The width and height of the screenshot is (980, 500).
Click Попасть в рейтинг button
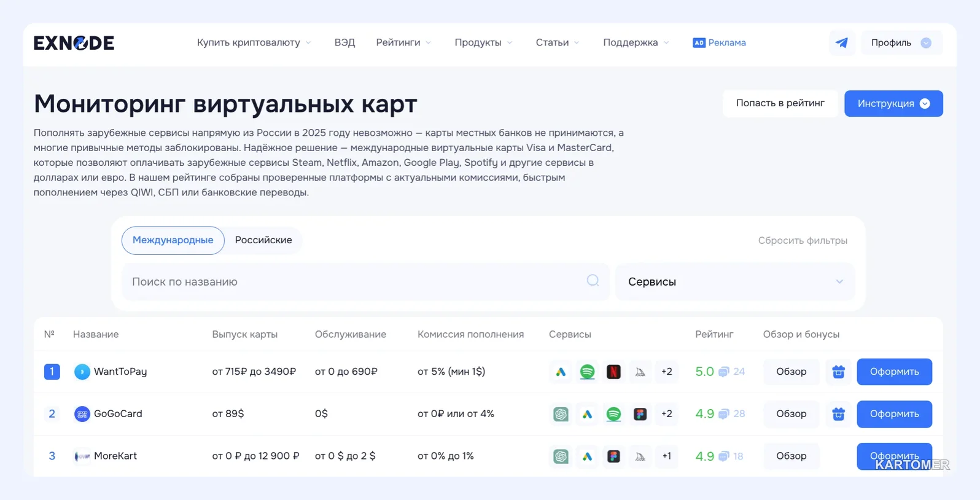point(780,103)
